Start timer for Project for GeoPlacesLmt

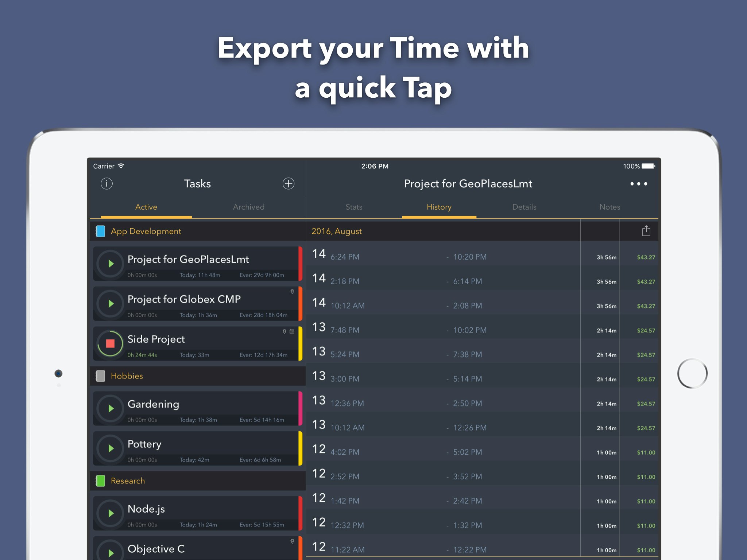coord(111,264)
